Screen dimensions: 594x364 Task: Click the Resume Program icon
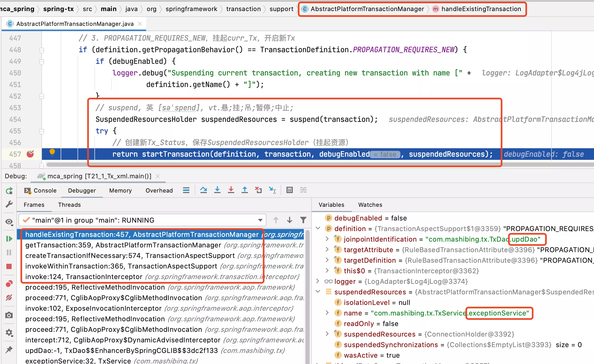tap(9, 239)
